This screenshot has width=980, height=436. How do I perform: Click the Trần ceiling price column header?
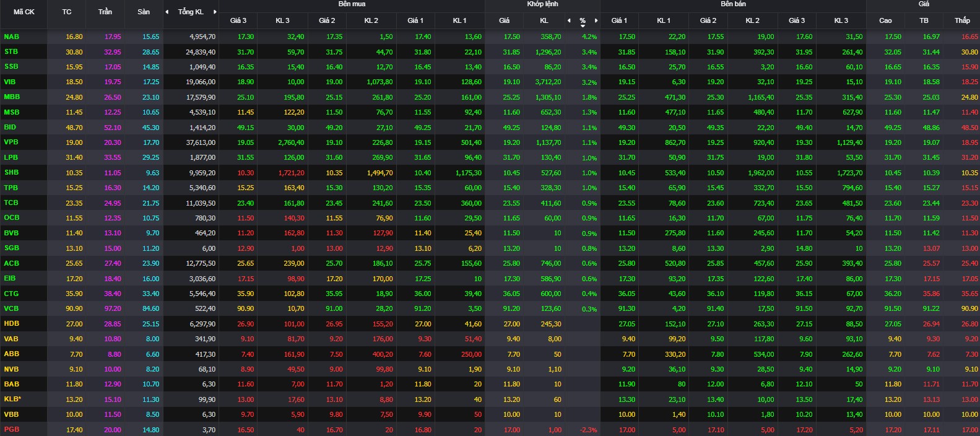(105, 12)
